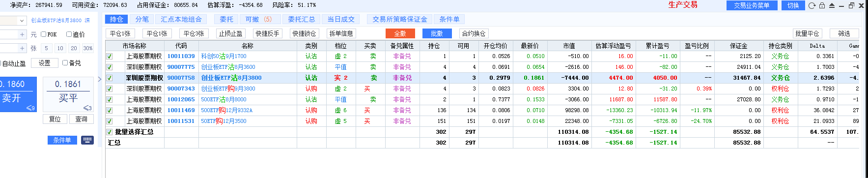Increase price with the 元 plus icon
The height and width of the screenshot is (178, 868).
[22, 34]
